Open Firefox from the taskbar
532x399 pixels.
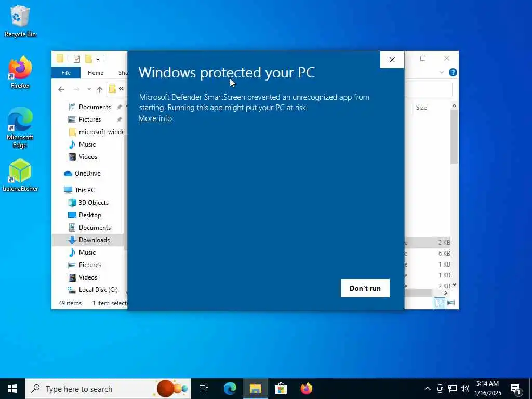[307, 389]
